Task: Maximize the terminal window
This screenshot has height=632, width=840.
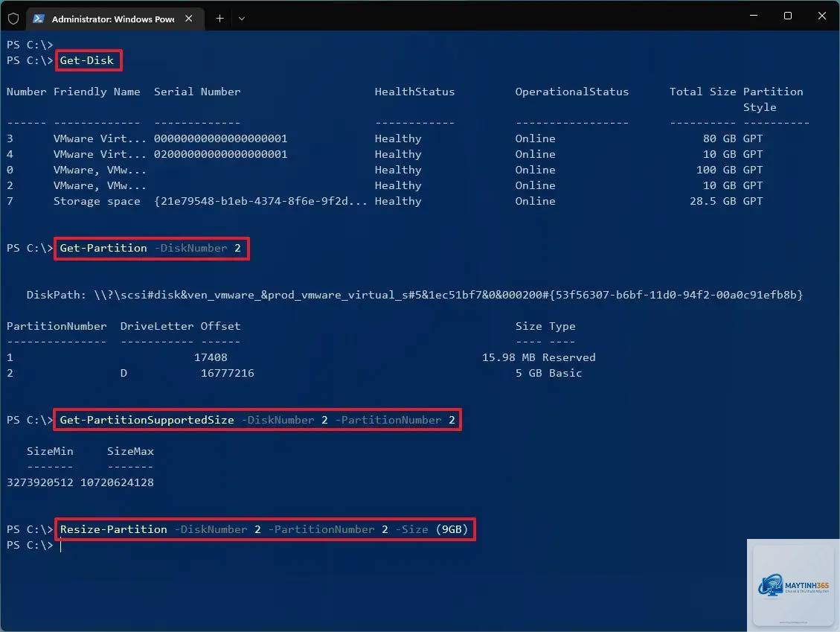Action: [x=787, y=16]
